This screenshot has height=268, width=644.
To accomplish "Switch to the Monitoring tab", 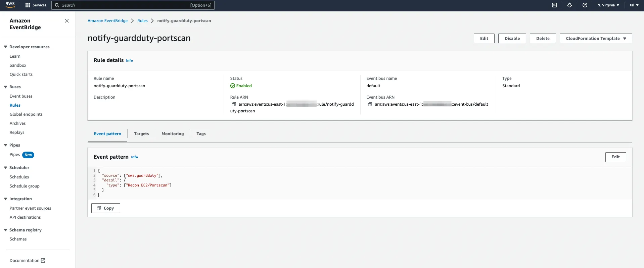I will click(x=173, y=134).
